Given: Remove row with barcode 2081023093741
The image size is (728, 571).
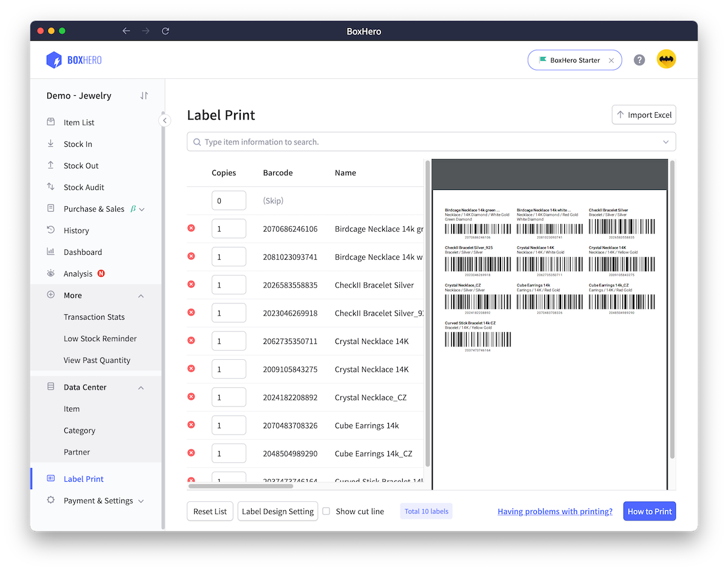Looking at the screenshot, I should point(191,256).
